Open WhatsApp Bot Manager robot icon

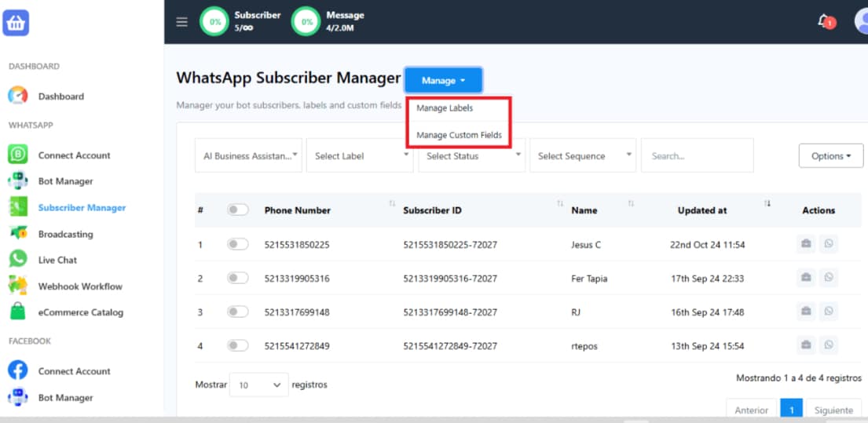17,181
